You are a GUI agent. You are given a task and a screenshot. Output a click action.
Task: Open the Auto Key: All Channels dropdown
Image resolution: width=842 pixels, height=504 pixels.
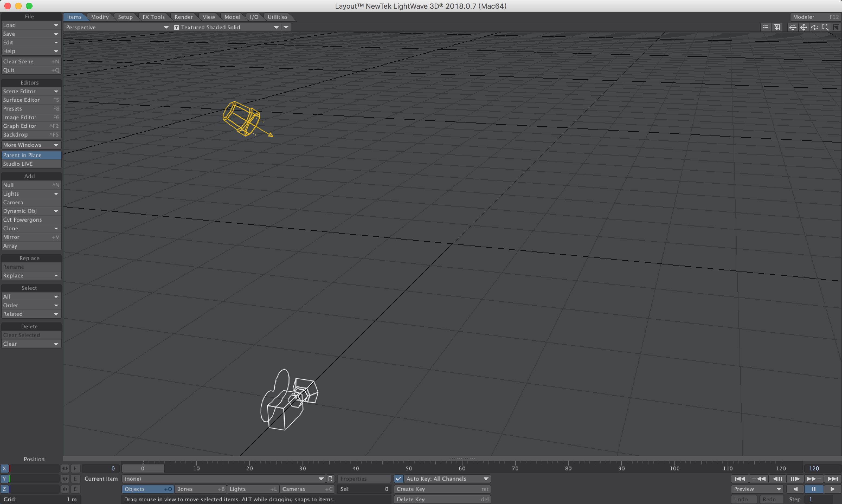pos(447,479)
